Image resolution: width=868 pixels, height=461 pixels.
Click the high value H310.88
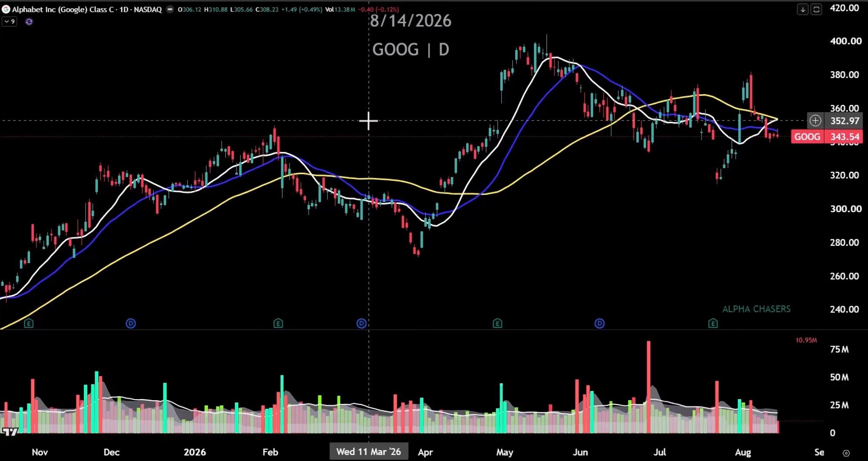216,9
